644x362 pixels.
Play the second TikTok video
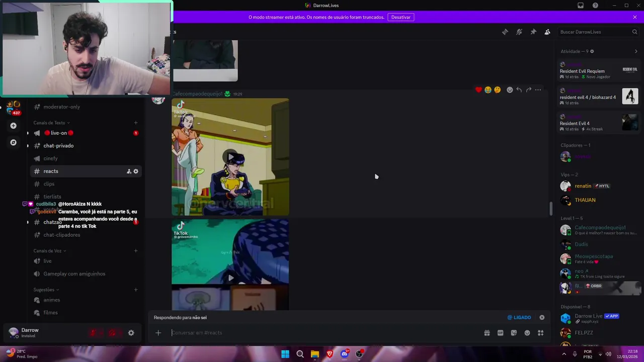[230, 278]
